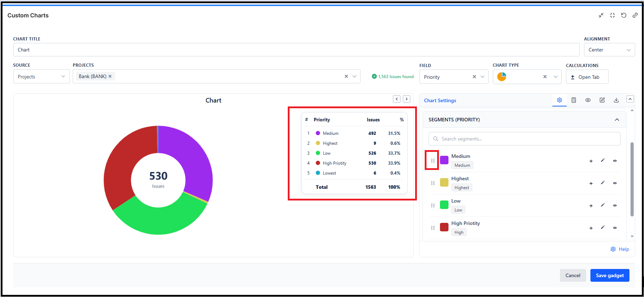Click the exit fullscreen icon at top right
This screenshot has height=297, width=644.
612,15
